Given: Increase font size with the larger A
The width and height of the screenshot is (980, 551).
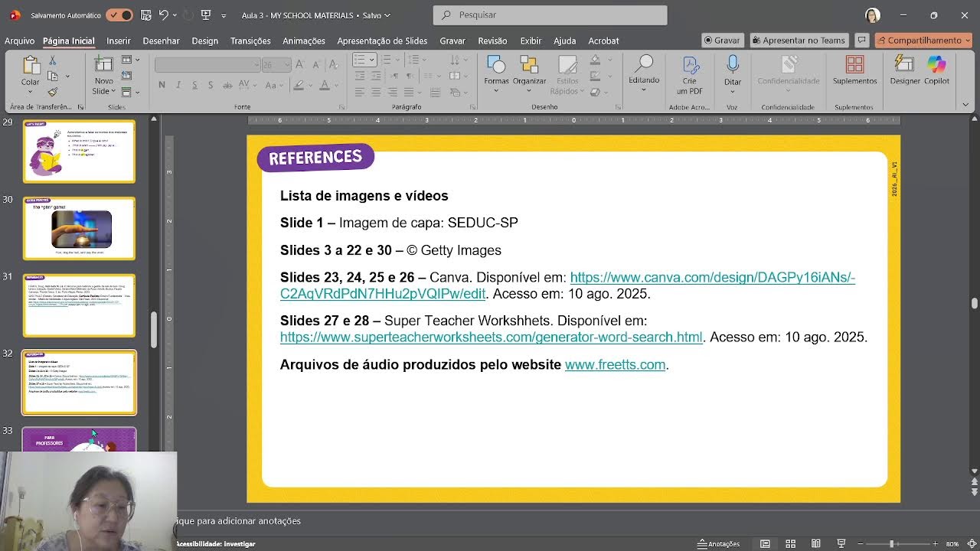Looking at the screenshot, I should point(300,65).
